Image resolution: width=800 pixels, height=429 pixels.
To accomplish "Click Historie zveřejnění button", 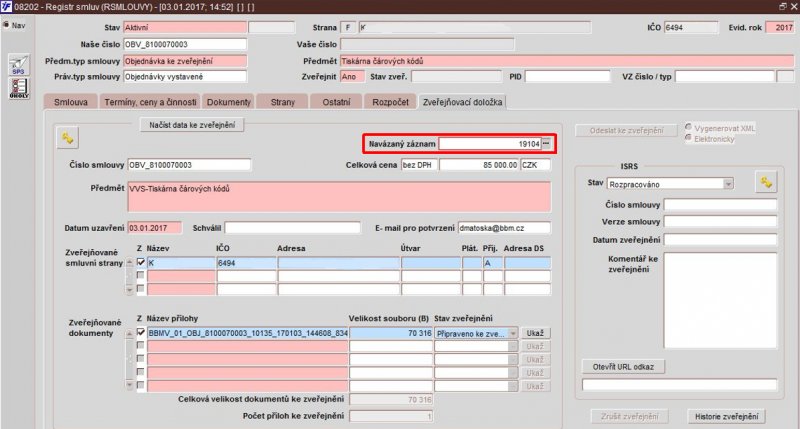I will (726, 416).
